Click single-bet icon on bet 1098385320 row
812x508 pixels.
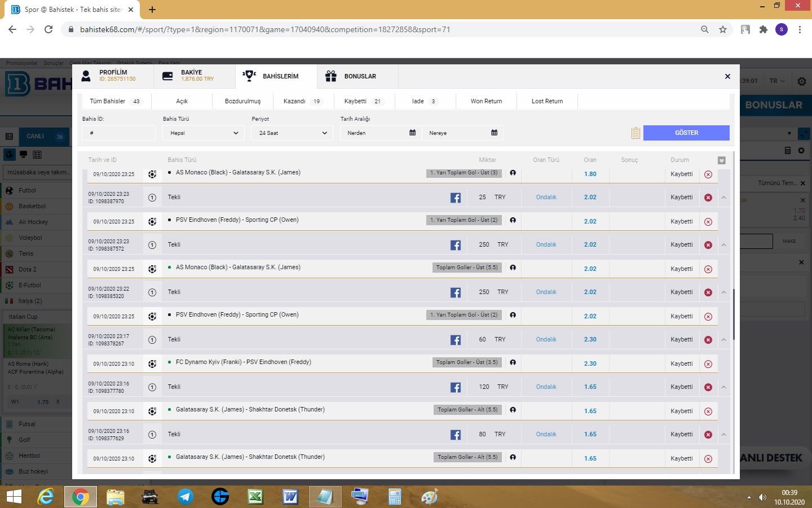(x=152, y=292)
